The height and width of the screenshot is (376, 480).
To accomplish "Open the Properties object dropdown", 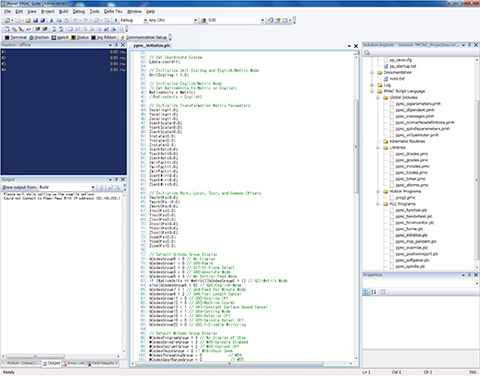I will point(476,284).
